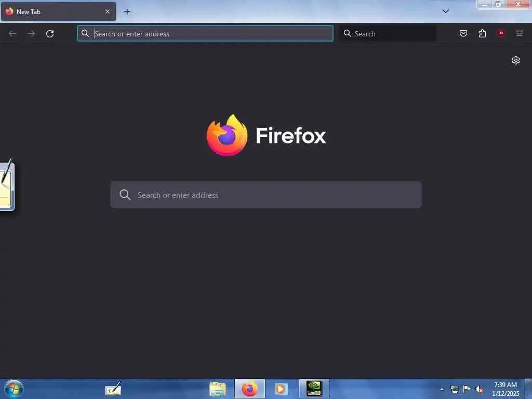
Task: Click the forward navigation arrow
Action: (31, 34)
